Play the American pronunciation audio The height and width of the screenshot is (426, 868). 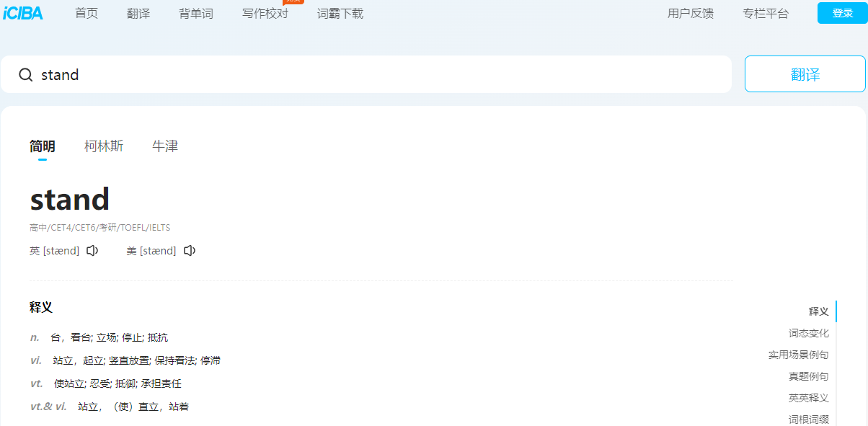[190, 251]
